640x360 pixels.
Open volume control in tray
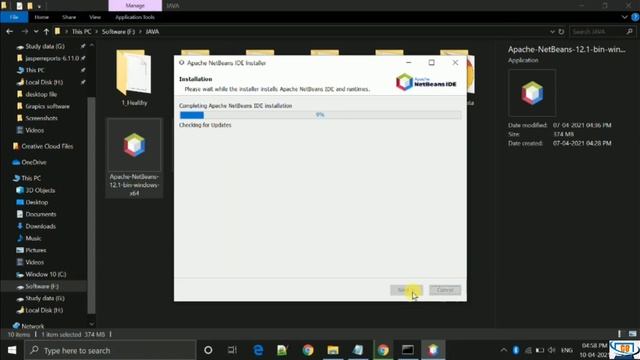tap(551, 350)
